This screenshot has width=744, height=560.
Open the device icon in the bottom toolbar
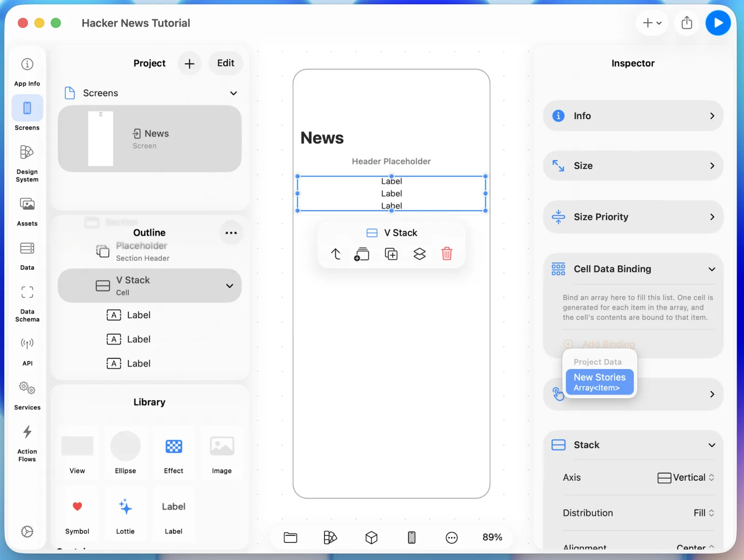tap(412, 537)
